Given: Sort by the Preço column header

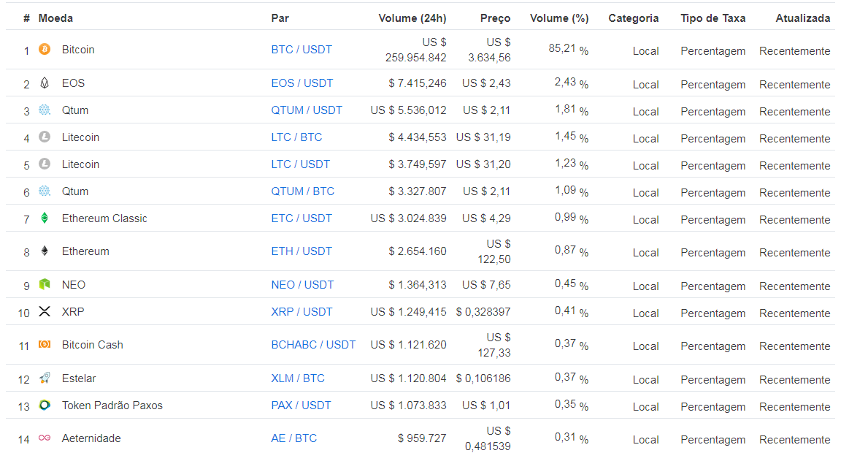Looking at the screenshot, I should click(x=496, y=18).
